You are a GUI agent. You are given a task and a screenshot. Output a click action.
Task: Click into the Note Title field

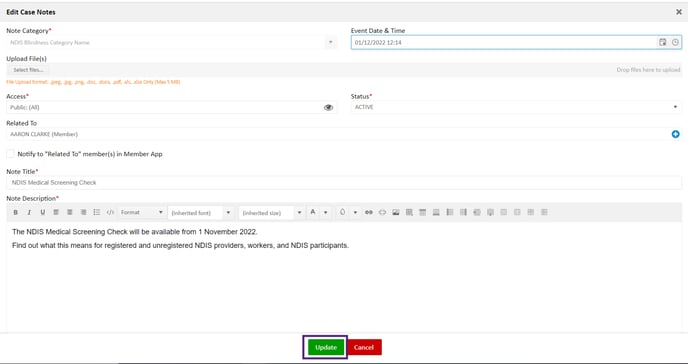(344, 182)
